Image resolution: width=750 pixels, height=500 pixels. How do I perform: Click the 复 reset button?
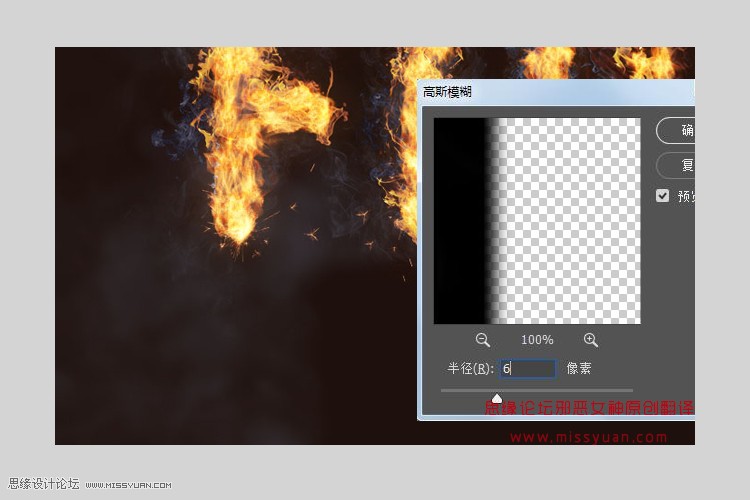(x=675, y=166)
